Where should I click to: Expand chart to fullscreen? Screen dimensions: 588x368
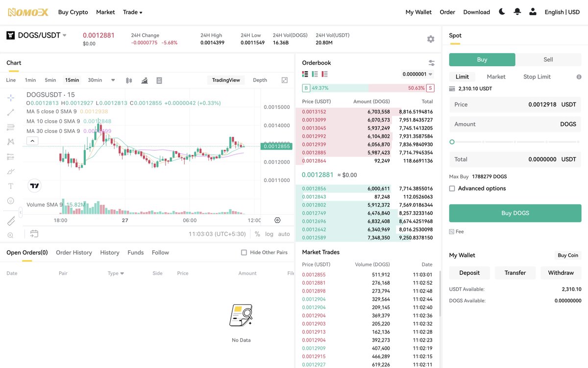point(285,80)
